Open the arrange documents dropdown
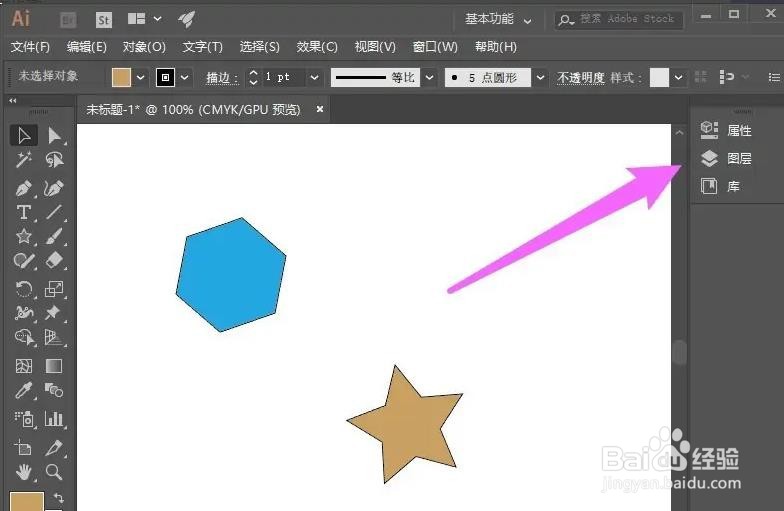 coord(144,19)
